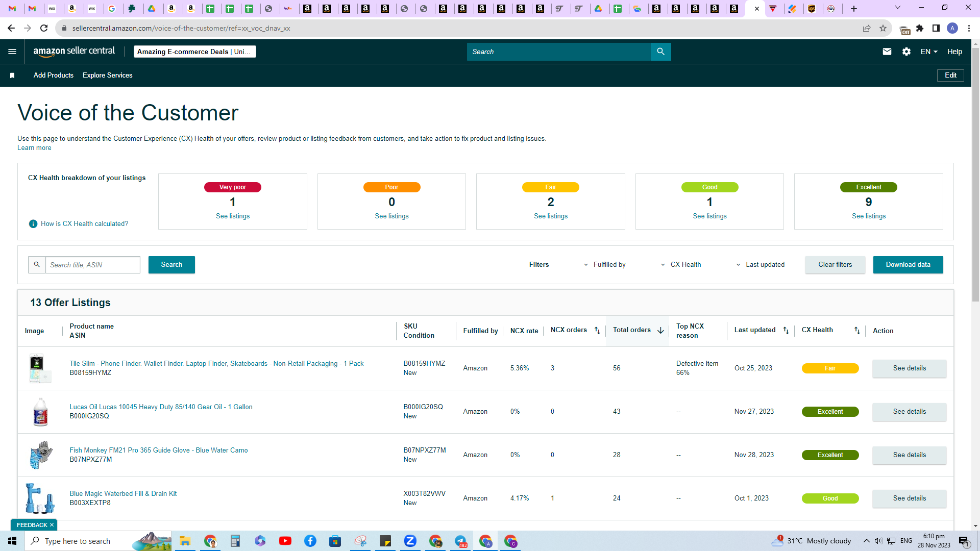Open the Tile Slim Phone Finder product link
Viewport: 980px width, 551px height.
tap(216, 364)
